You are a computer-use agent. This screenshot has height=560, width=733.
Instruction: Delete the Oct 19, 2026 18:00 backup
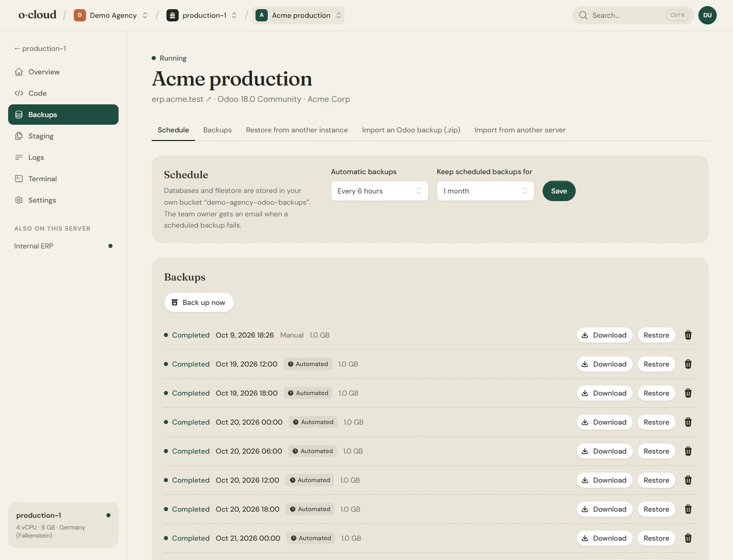coord(688,393)
